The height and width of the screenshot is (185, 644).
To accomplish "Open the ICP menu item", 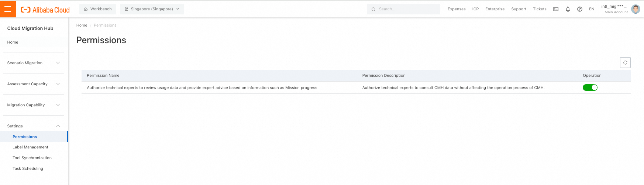I will click(475, 9).
